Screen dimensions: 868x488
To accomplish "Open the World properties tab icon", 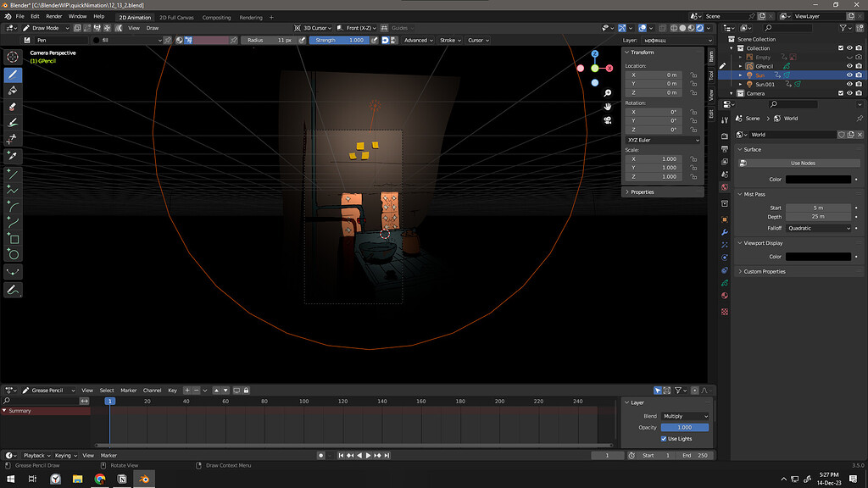I will point(725,187).
